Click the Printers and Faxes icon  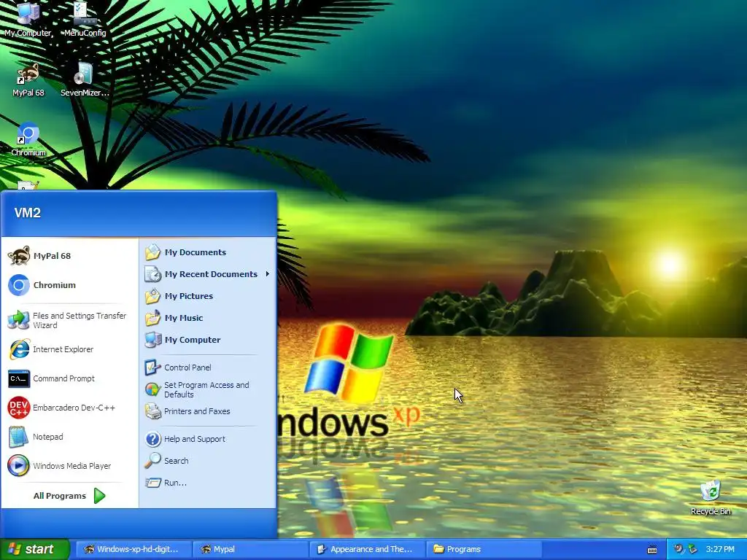click(x=153, y=411)
